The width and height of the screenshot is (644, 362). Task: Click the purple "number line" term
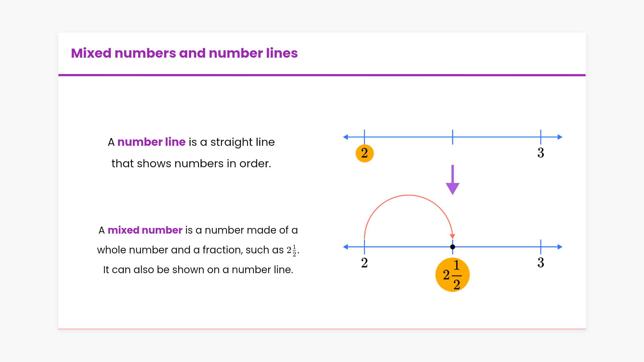[151, 142]
